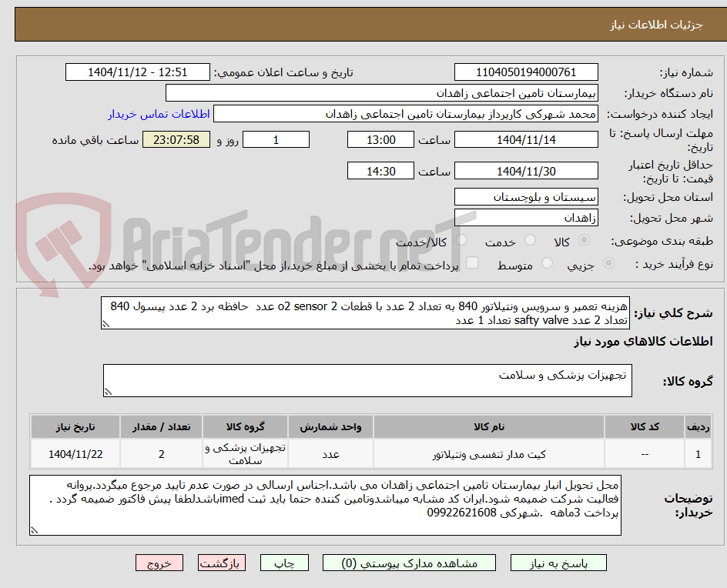Click the شرح کلی نیاز description textarea

coord(365,313)
